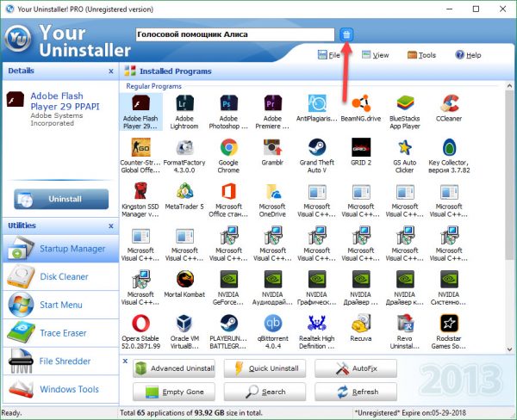Close the Details panel
This screenshot has height=420, width=517.
coord(111,71)
